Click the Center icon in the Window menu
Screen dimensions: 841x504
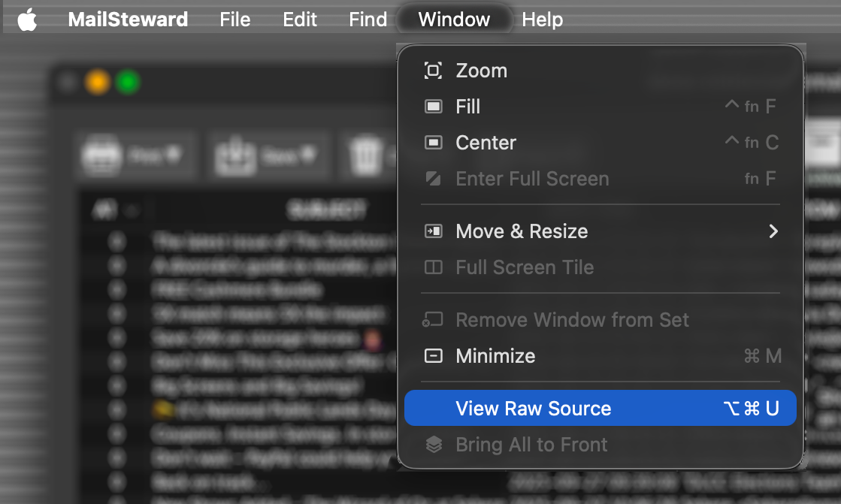(x=432, y=143)
